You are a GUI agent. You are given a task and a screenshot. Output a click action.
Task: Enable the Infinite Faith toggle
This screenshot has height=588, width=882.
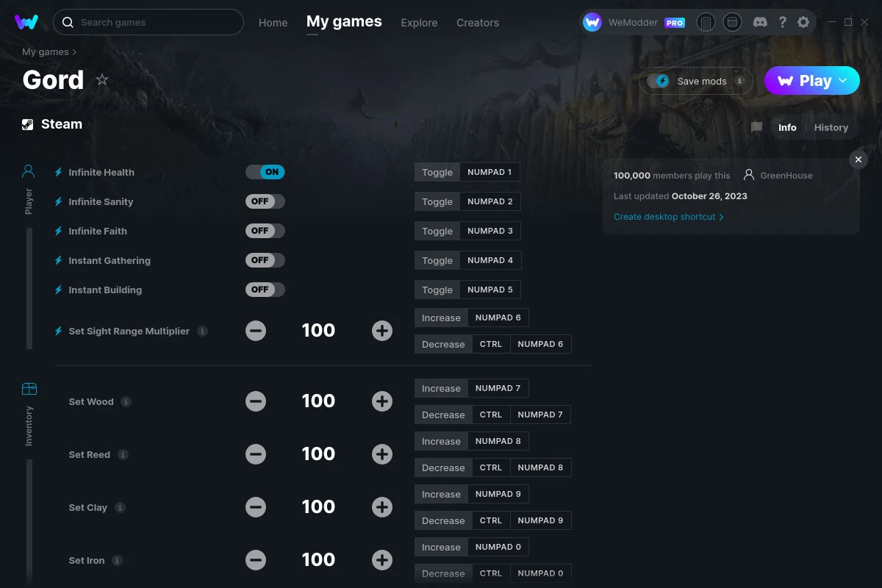pyautogui.click(x=265, y=231)
